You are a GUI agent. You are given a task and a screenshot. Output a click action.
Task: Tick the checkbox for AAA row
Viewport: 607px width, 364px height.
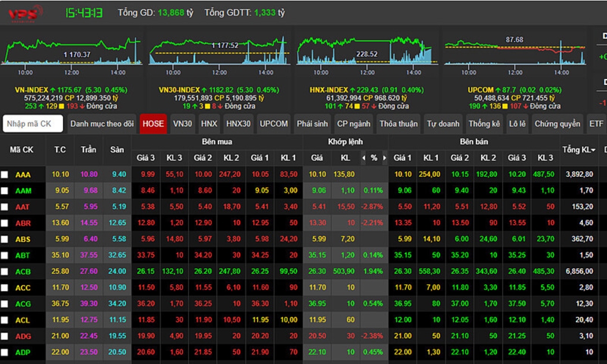tap(5, 174)
